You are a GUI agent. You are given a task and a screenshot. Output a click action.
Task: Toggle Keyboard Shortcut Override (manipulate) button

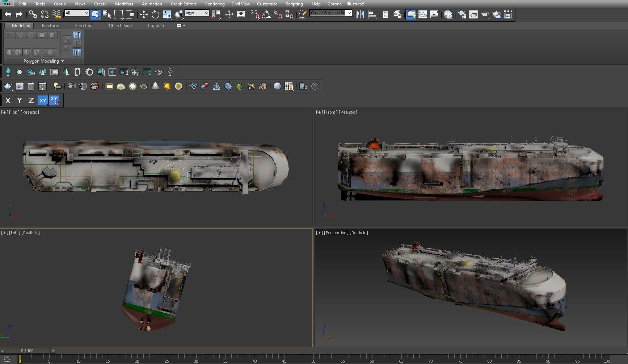pyautogui.click(x=241, y=14)
